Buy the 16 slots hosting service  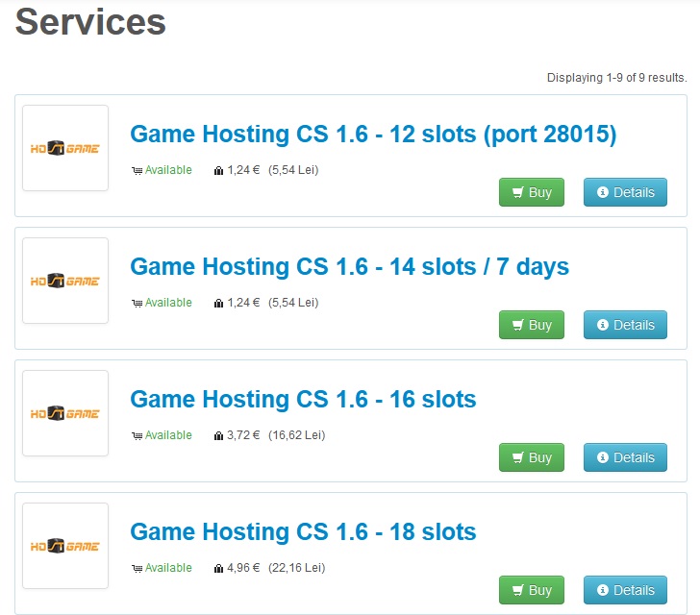531,457
